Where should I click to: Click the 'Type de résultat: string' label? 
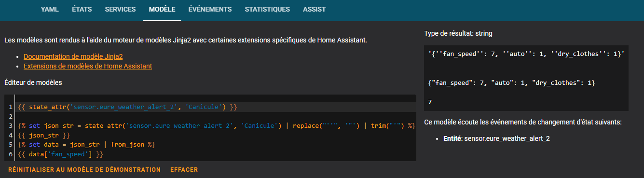point(458,34)
